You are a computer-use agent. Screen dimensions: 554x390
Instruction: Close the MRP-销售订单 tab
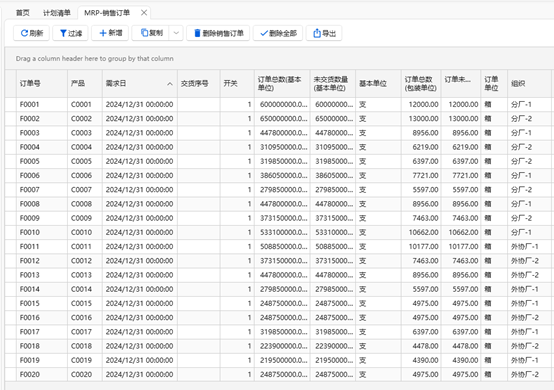pyautogui.click(x=144, y=13)
